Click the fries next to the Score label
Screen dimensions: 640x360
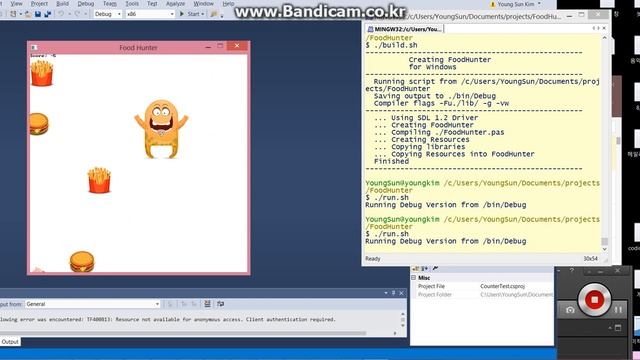coord(42,73)
